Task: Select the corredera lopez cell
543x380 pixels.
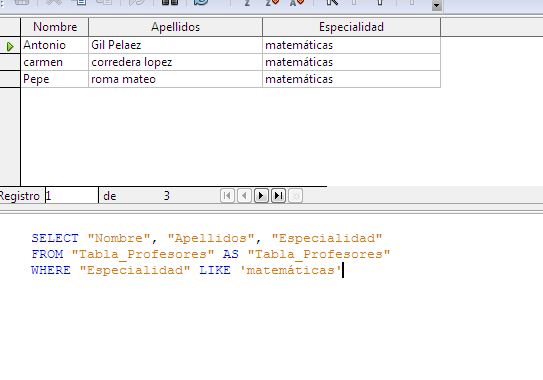Action: point(176,62)
